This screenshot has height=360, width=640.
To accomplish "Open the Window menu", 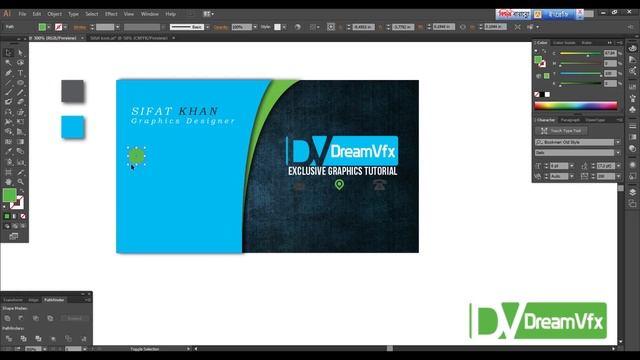I will click(x=149, y=14).
